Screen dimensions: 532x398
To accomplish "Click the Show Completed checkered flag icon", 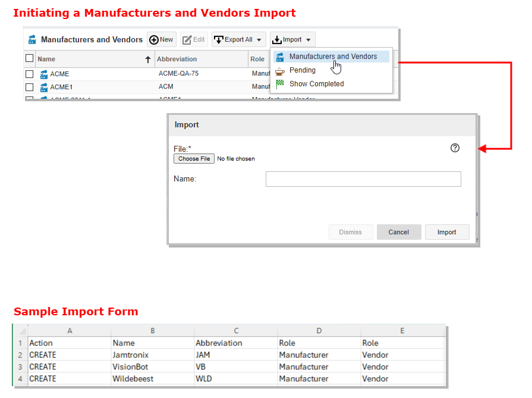I will click(280, 84).
